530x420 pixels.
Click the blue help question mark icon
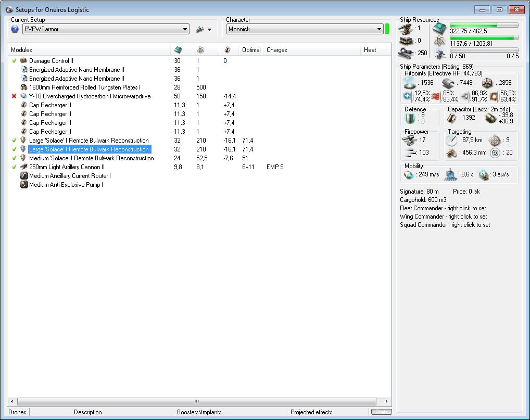(15, 29)
